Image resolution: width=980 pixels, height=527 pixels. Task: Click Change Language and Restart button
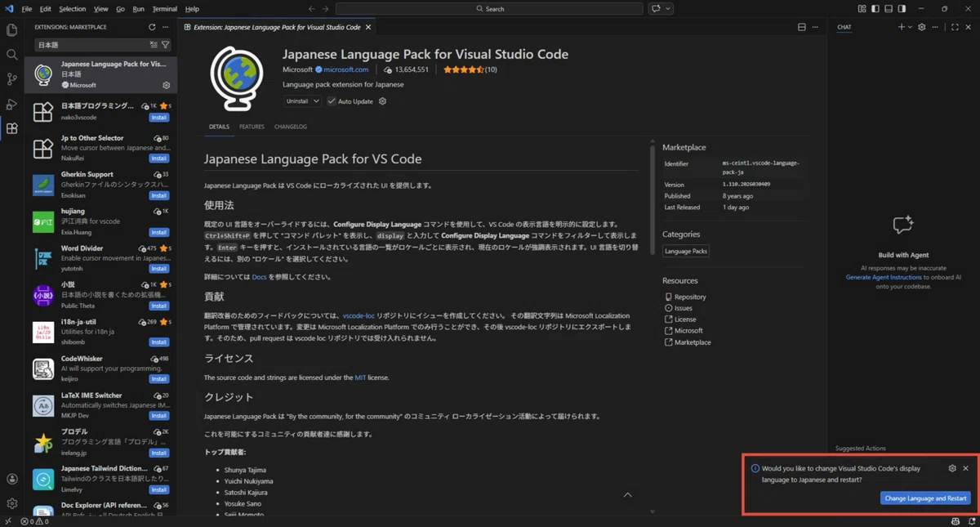pyautogui.click(x=925, y=498)
